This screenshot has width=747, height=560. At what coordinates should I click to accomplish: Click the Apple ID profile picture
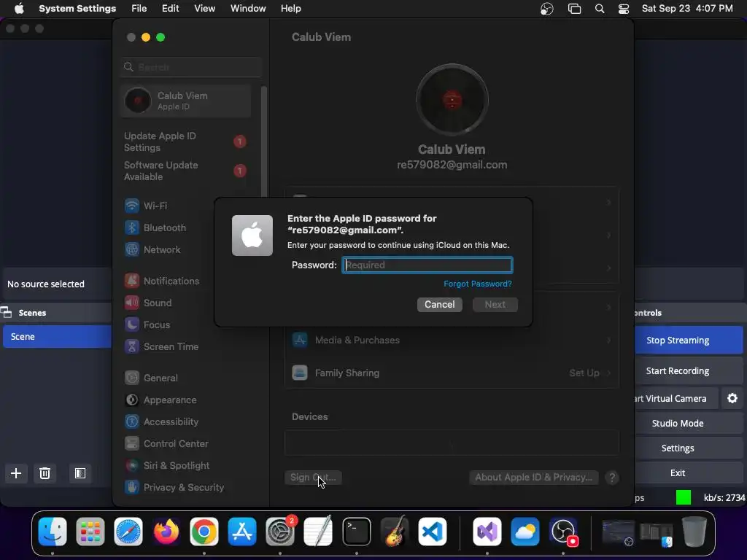pyautogui.click(x=452, y=100)
